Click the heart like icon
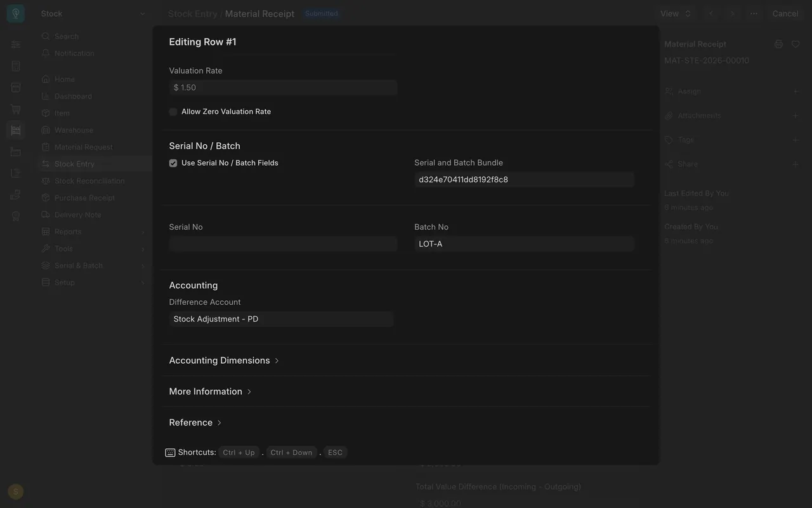812x508 pixels. point(796,44)
